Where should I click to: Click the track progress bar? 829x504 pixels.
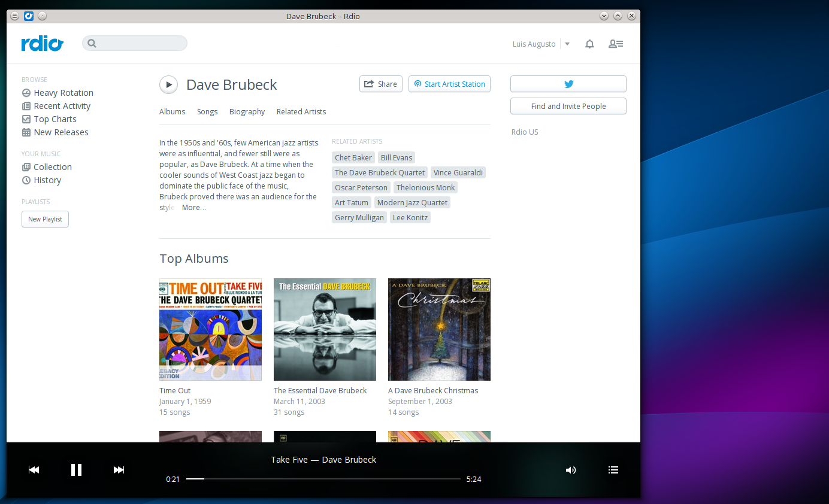[x=323, y=479]
